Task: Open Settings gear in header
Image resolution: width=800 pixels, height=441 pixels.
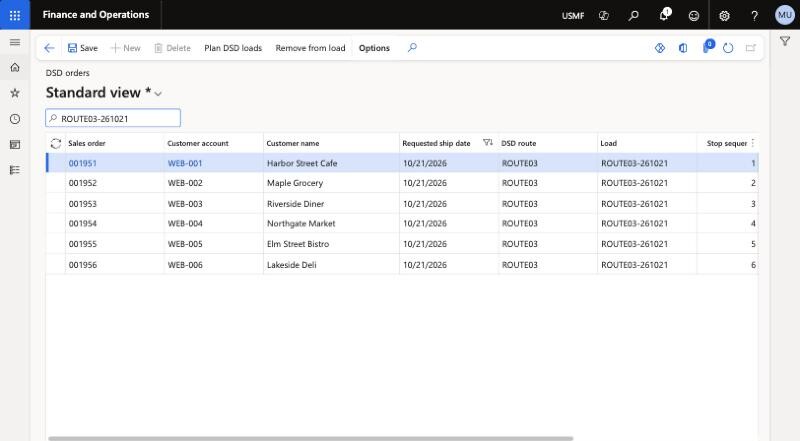Action: [x=724, y=16]
